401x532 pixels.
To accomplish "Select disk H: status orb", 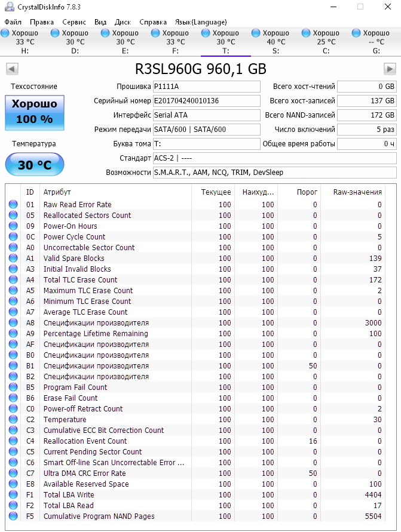I will 5,33.
